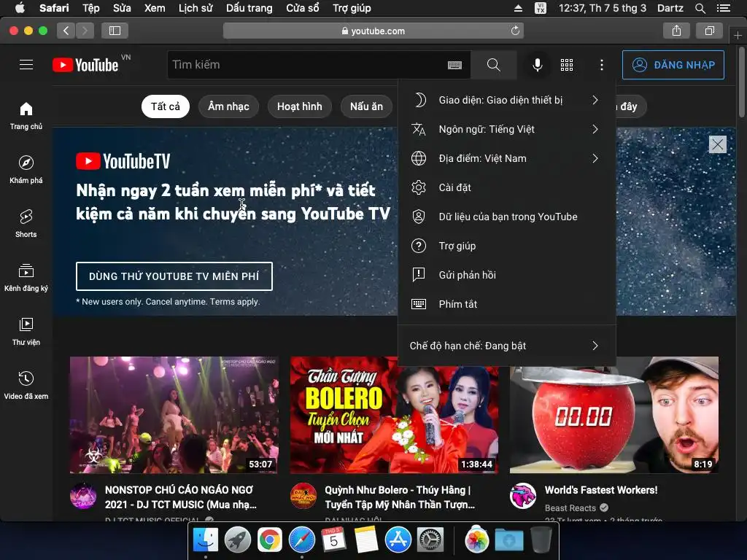Open NONSTOP CHÚ CÁO NGÁO NGƠ title
Image resolution: width=747 pixels, height=560 pixels.
point(181,497)
